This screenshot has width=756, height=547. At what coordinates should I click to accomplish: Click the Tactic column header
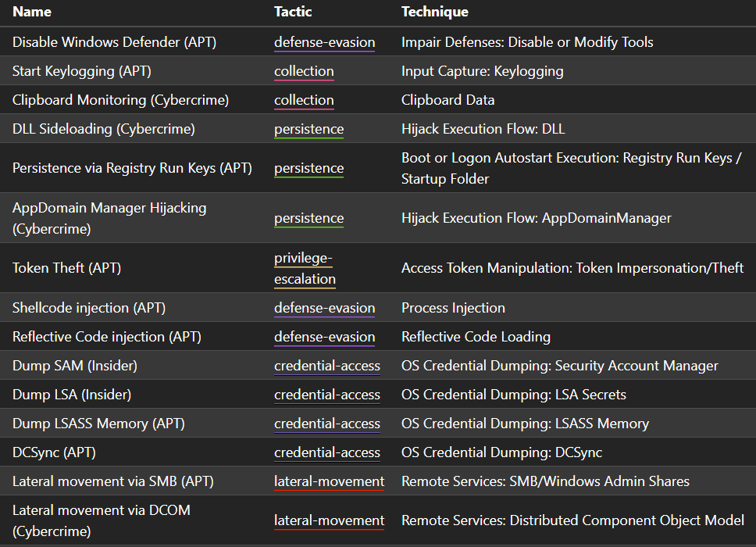(293, 12)
